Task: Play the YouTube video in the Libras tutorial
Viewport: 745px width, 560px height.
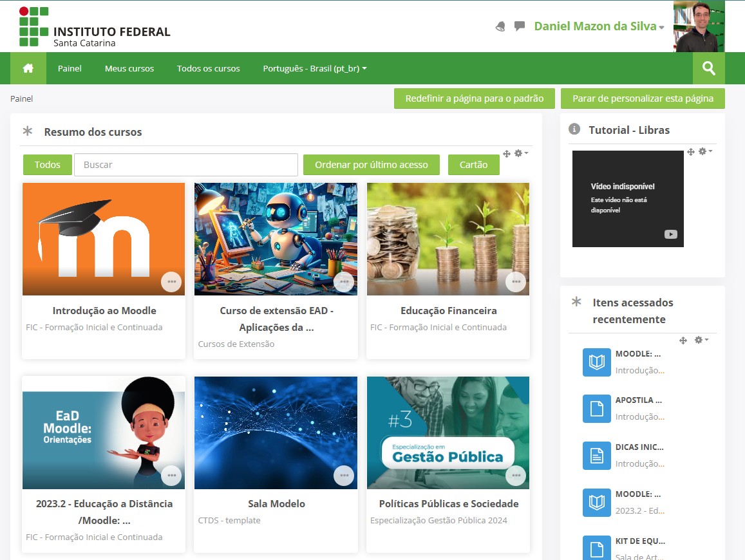Action: pyautogui.click(x=671, y=234)
